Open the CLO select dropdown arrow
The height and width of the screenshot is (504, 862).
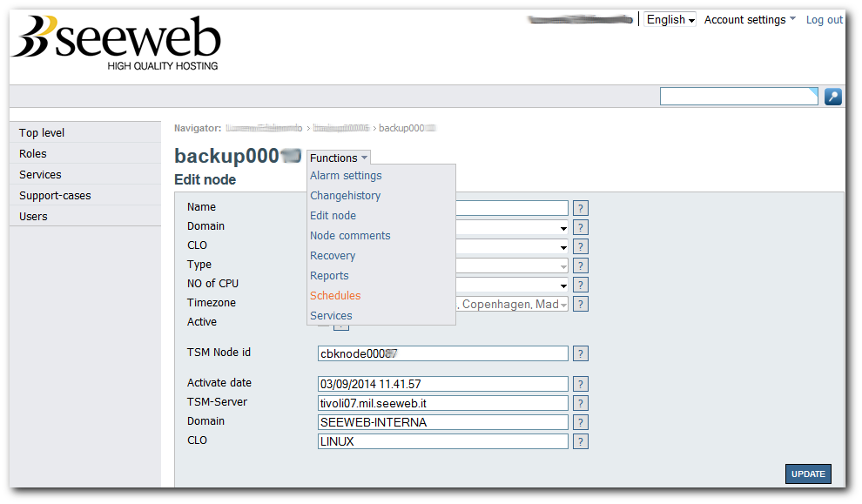click(563, 247)
